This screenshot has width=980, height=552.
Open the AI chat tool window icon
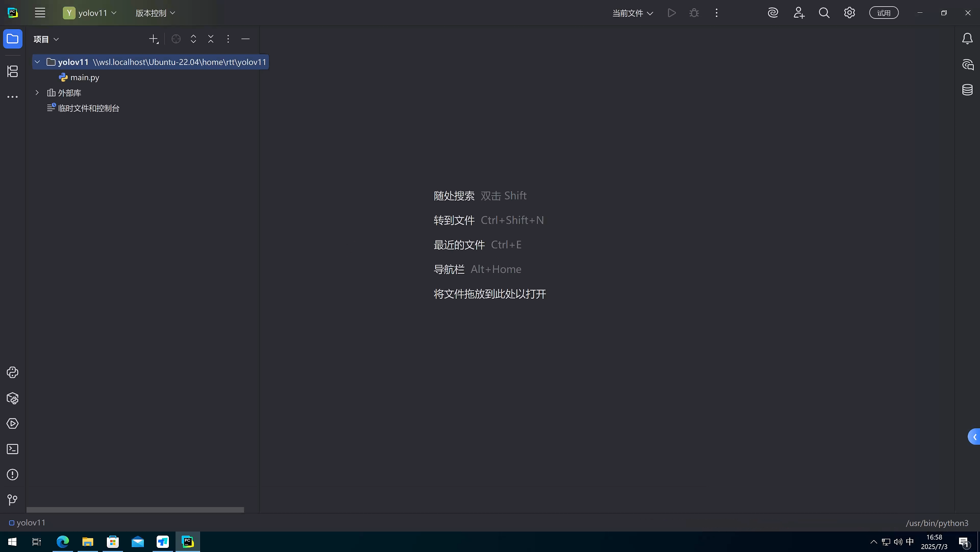967,65
